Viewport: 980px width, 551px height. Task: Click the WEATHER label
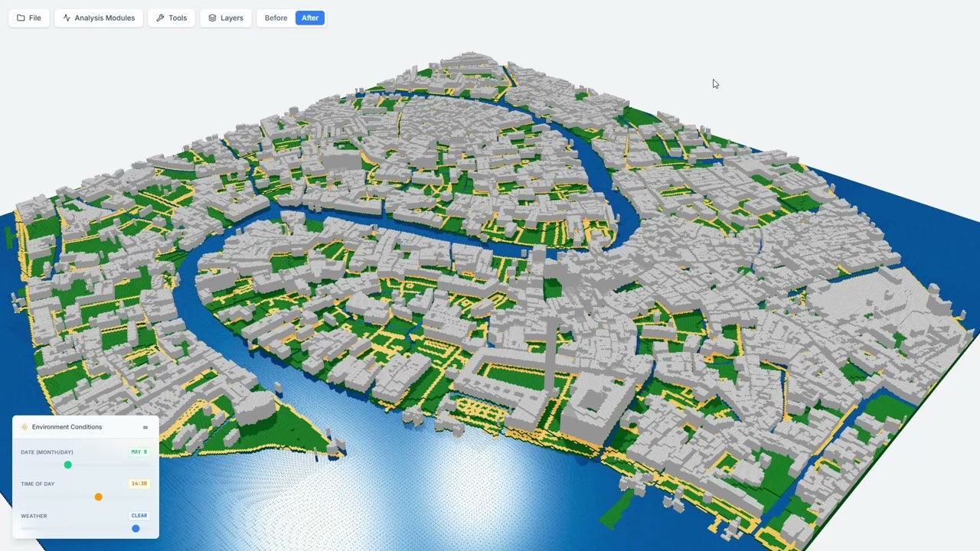[x=34, y=516]
